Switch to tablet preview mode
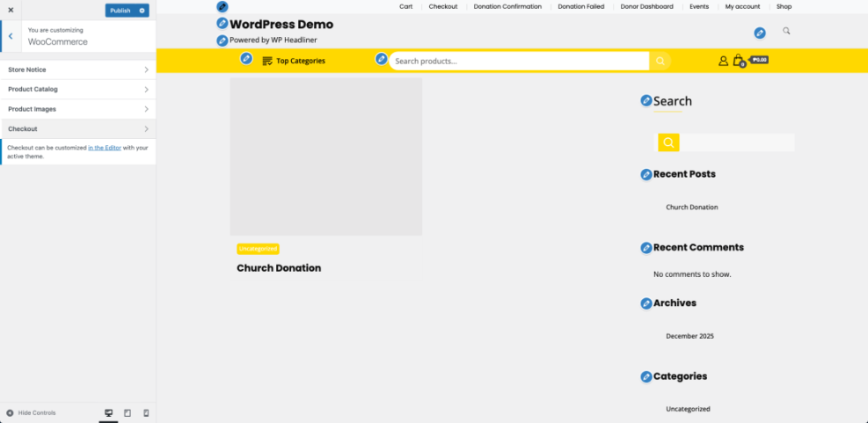Viewport: 868px width, 423px height. coord(128,413)
